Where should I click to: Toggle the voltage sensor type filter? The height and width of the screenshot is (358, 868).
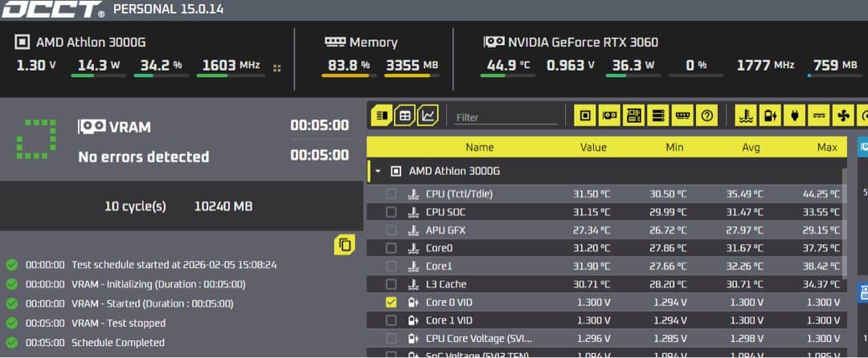[771, 116]
